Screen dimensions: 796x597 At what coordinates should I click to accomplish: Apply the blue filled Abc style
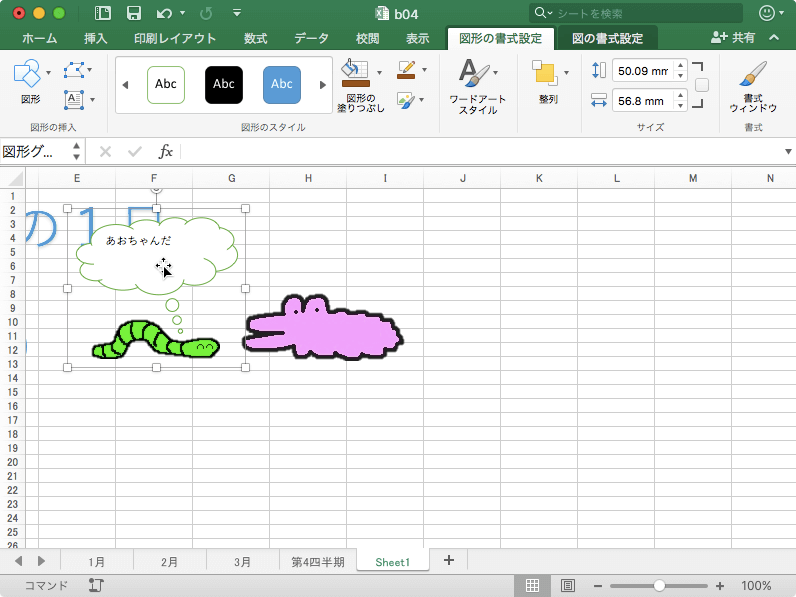(282, 84)
